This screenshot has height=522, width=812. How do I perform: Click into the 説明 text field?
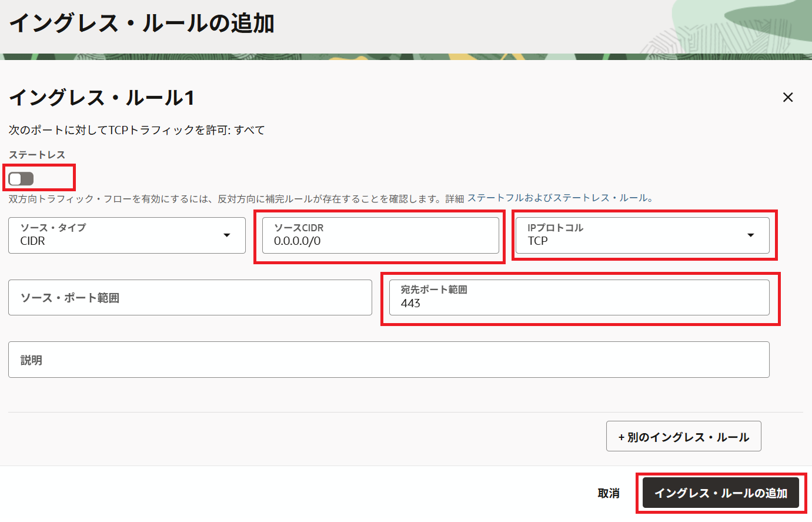tap(388, 360)
